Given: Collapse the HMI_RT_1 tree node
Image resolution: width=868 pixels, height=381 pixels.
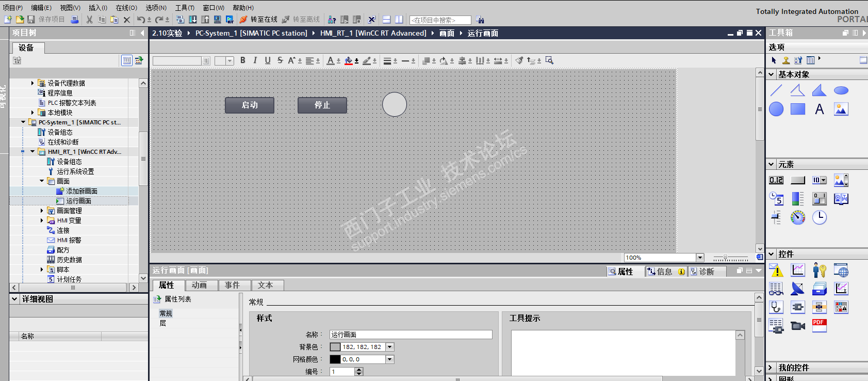Looking at the screenshot, I should click(x=32, y=152).
